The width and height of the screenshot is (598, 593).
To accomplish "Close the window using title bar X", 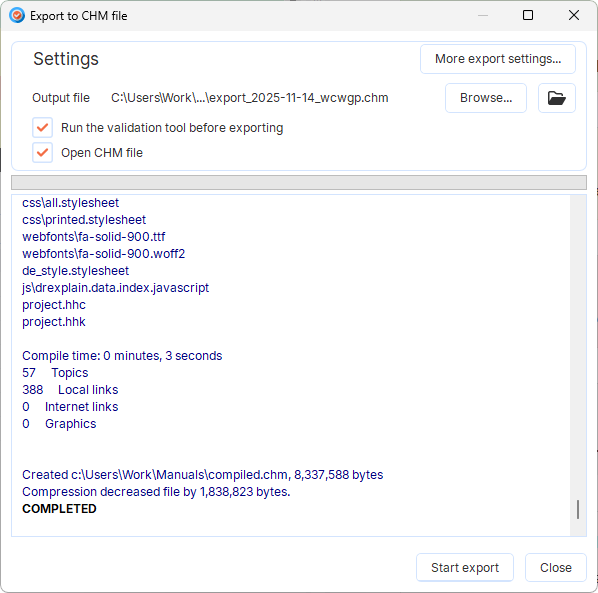I will [574, 15].
